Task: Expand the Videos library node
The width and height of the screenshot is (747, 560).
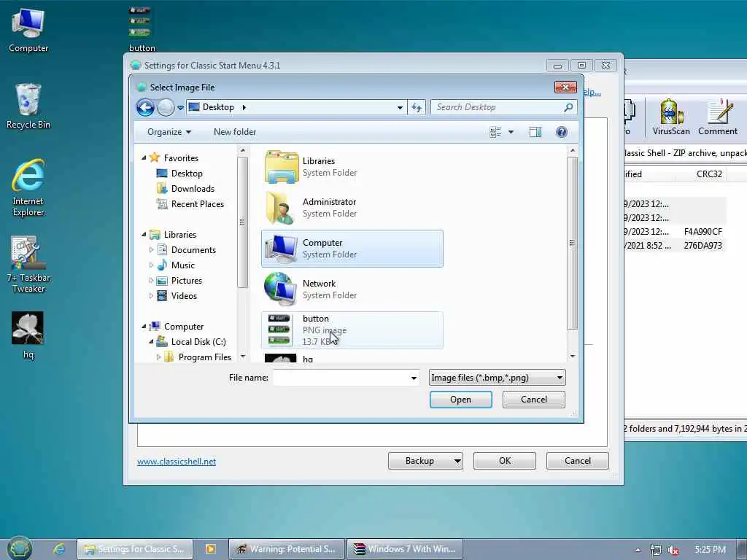Action: 151,296
